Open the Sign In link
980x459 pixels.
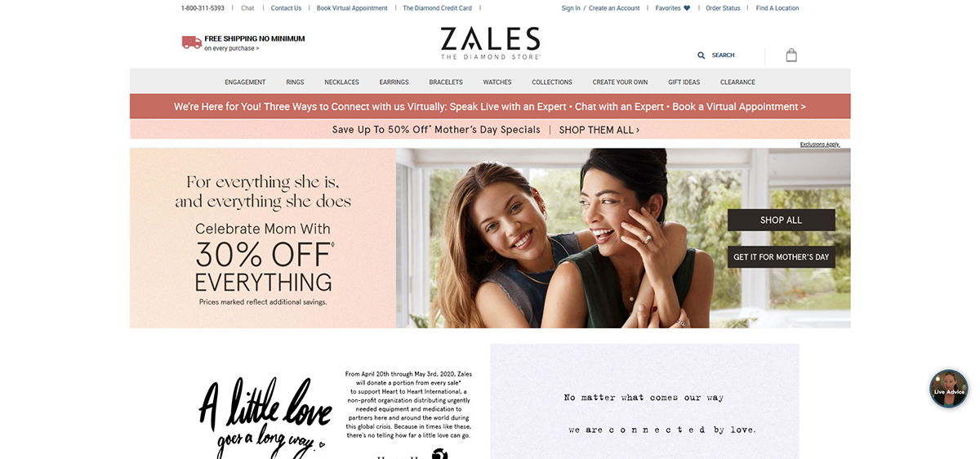[x=571, y=8]
